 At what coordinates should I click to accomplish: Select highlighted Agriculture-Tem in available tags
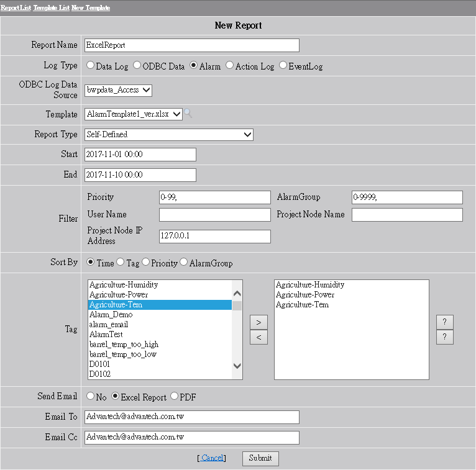coord(160,305)
